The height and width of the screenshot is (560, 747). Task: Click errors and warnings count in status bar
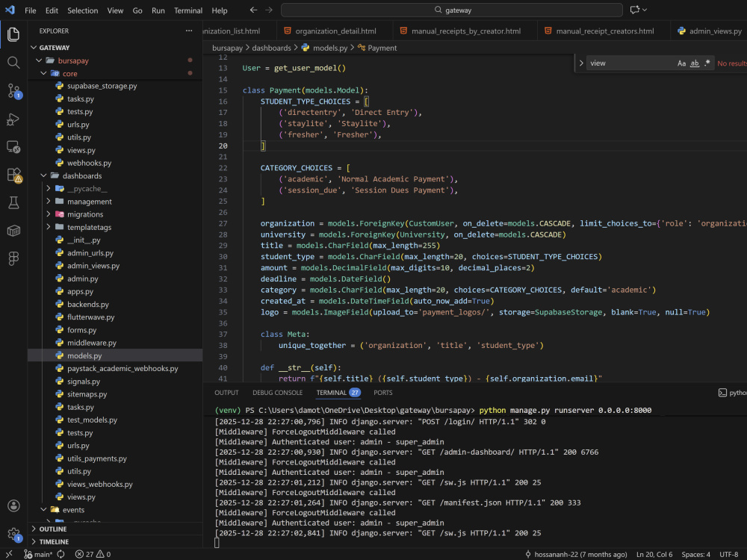point(93,554)
